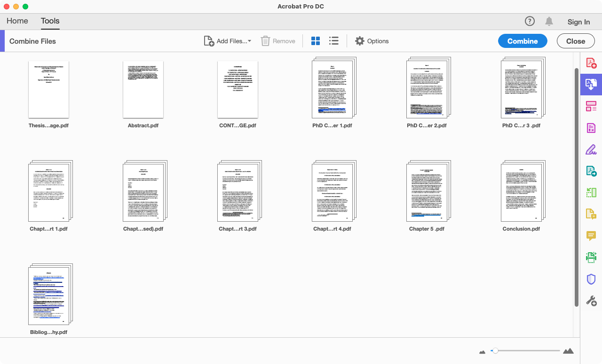The width and height of the screenshot is (602, 364).
Task: Open the yellow Send for Comments sidebar tool
Action: pos(591,214)
